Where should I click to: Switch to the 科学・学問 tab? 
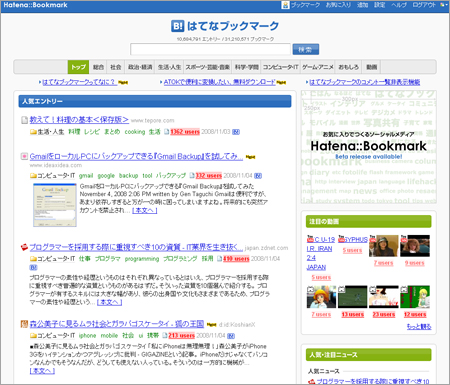[246, 67]
